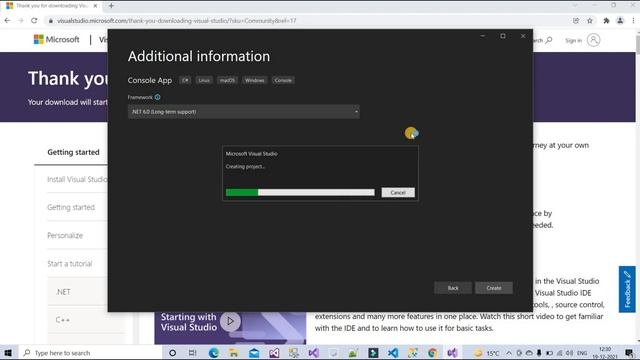The width and height of the screenshot is (640, 360).
Task: Click the Sign in link
Action: click(x=573, y=40)
